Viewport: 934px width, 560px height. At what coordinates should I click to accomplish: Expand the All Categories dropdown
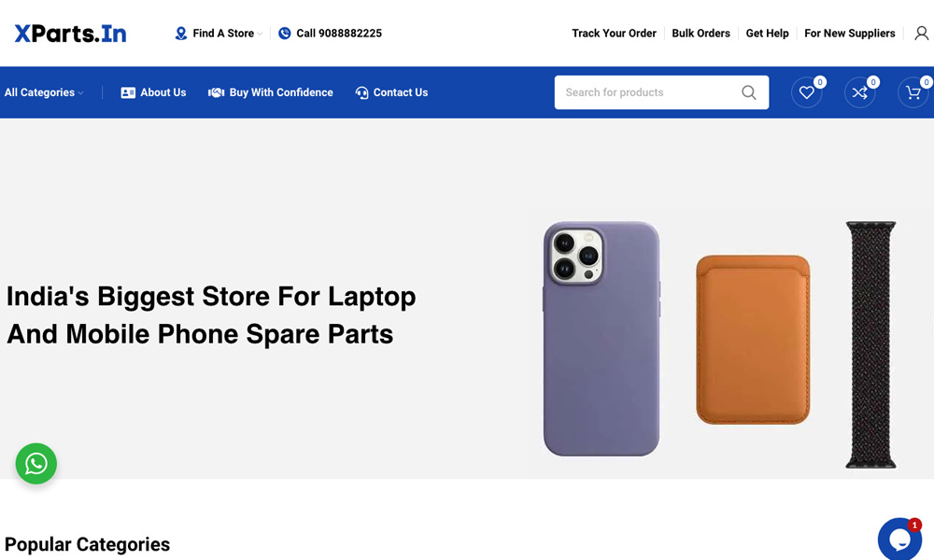(44, 92)
